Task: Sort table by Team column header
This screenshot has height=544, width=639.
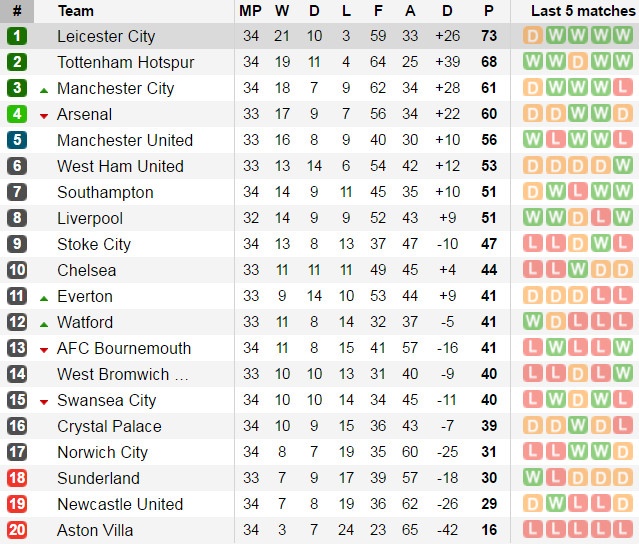Action: point(76,11)
